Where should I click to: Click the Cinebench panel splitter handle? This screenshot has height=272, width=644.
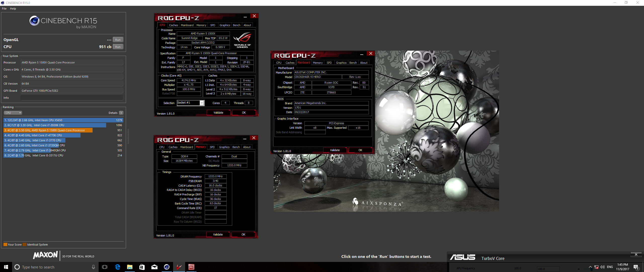point(128,136)
